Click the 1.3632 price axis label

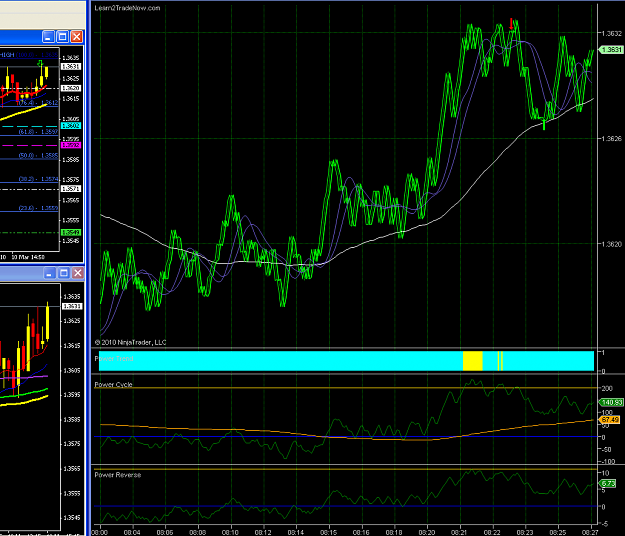pyautogui.click(x=611, y=33)
